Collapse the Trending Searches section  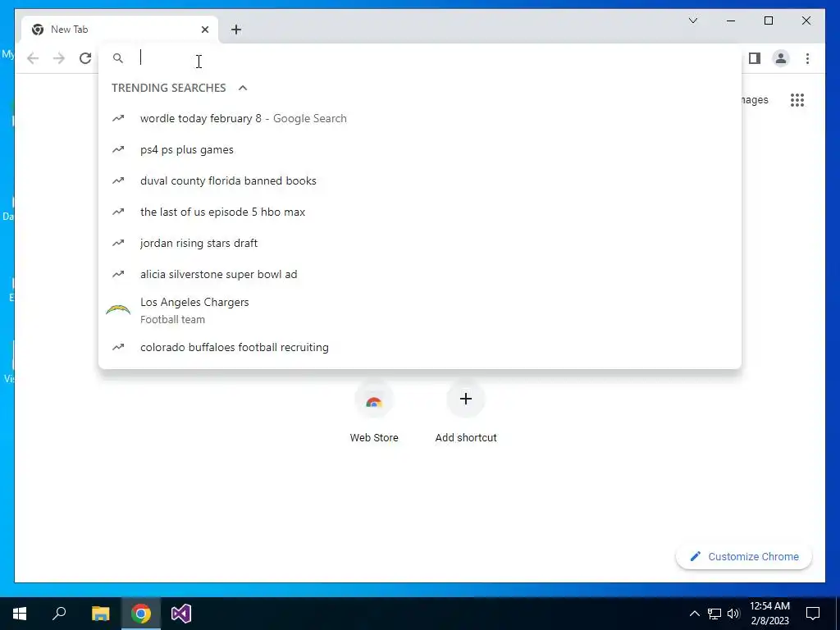pyautogui.click(x=243, y=87)
